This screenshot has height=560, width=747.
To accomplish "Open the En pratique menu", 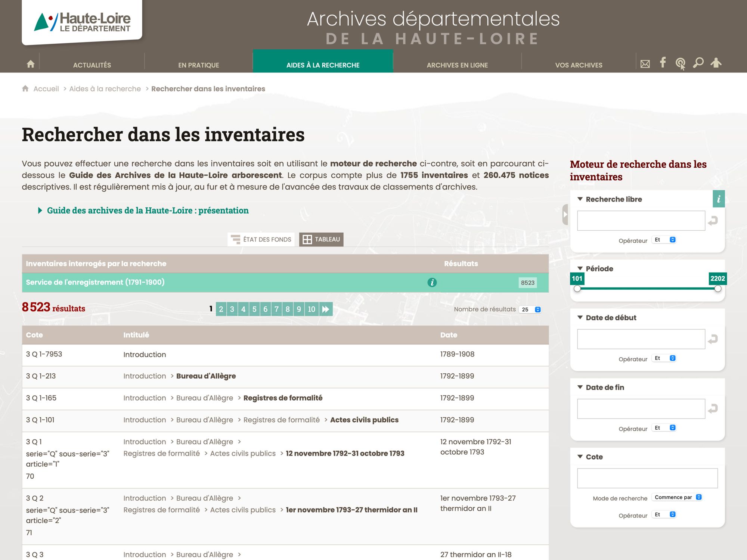I will point(198,65).
